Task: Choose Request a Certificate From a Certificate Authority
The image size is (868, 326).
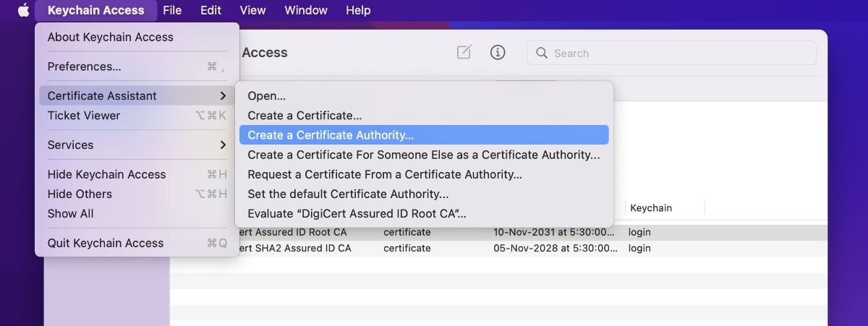Action: point(385,174)
